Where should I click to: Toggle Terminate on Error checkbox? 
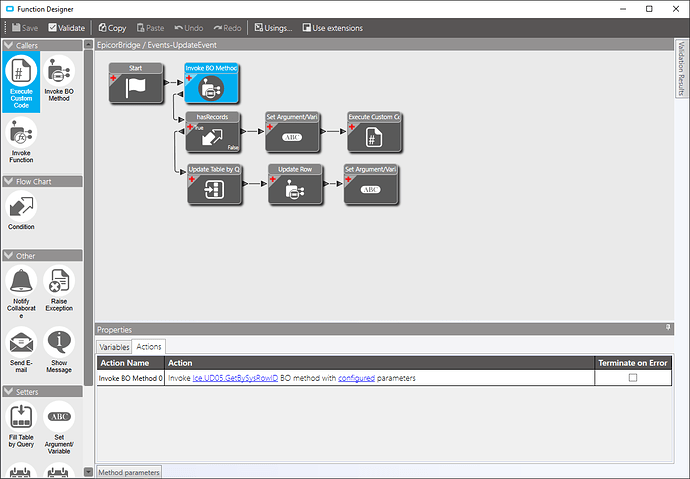(633, 377)
